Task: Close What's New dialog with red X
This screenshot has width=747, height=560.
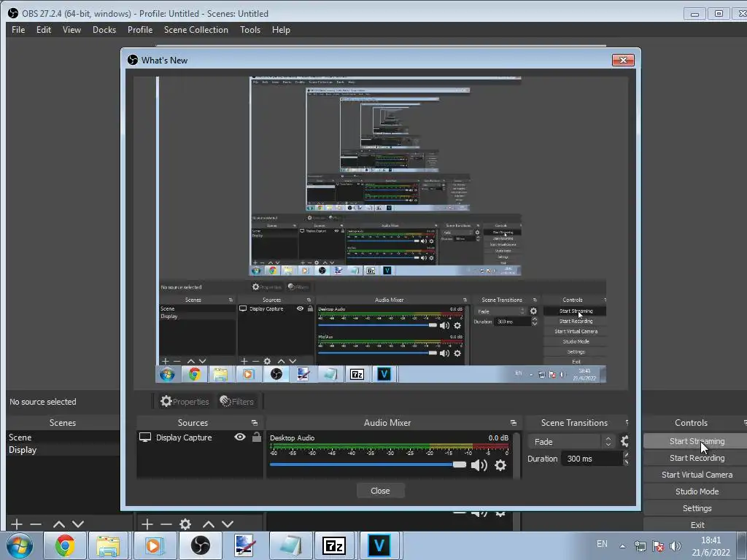Action: coord(623,60)
